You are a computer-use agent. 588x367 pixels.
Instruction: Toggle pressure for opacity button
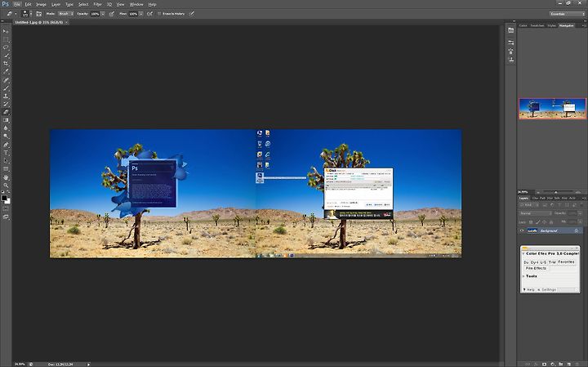coord(111,14)
